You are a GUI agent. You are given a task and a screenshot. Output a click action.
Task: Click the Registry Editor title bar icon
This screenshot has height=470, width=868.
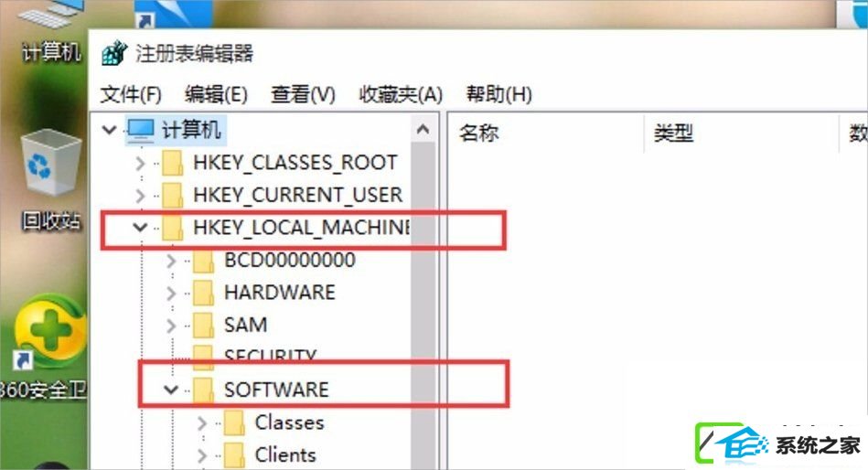coord(115,54)
